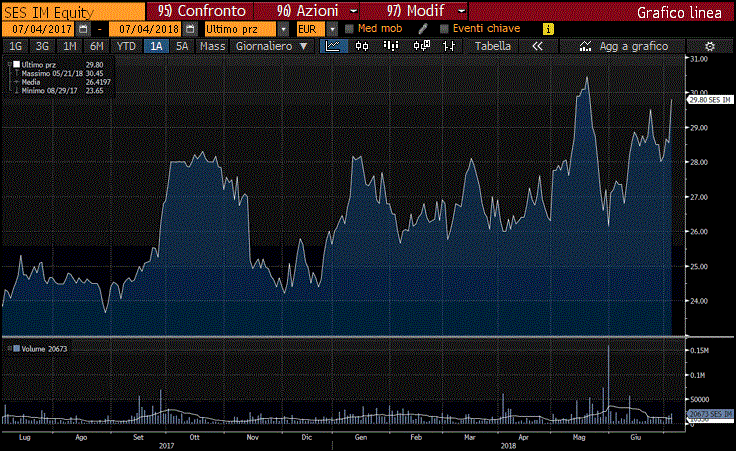Collapse toolbar with double-left arrows

tap(537, 46)
